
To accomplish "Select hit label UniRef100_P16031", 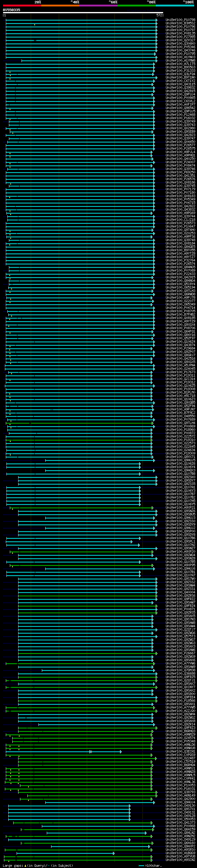I will point(180,789).
